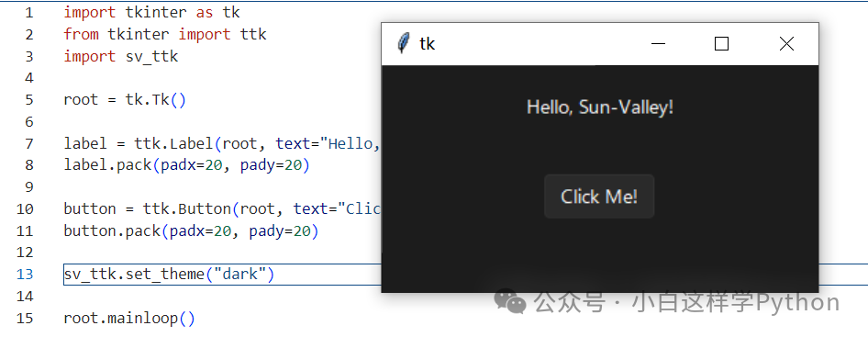The width and height of the screenshot is (868, 337).
Task: Click the "import sv_ttk" code line
Action: pos(121,56)
